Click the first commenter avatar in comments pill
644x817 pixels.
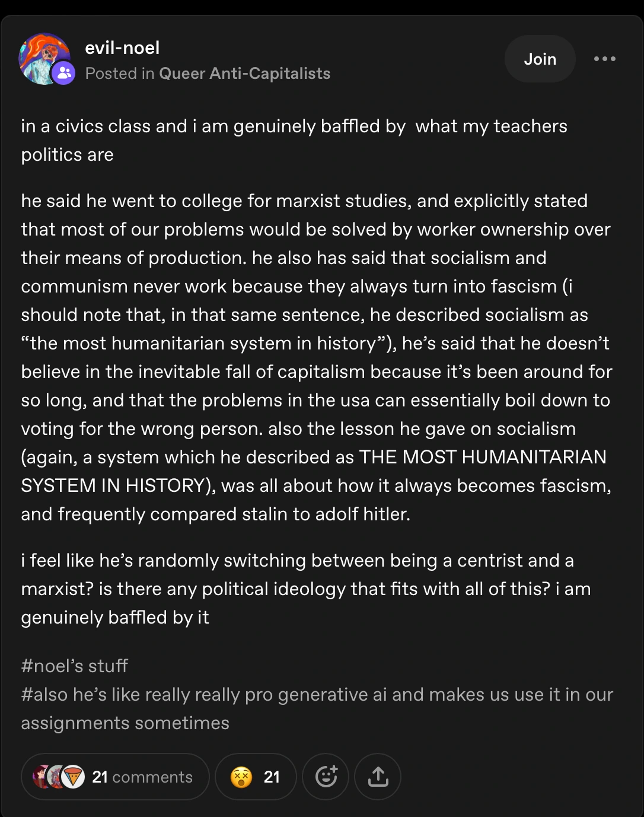tap(40, 776)
